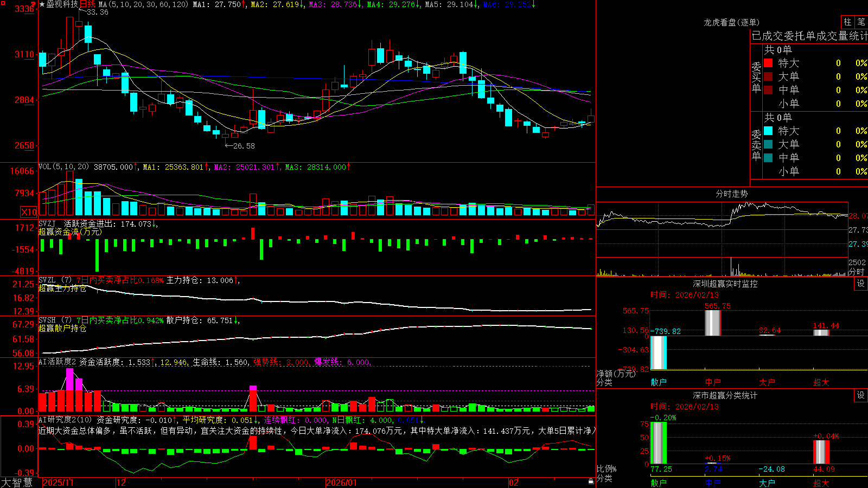The image size is (868, 488).
Task: Switch to 笔 tick display mode
Action: 861,22
